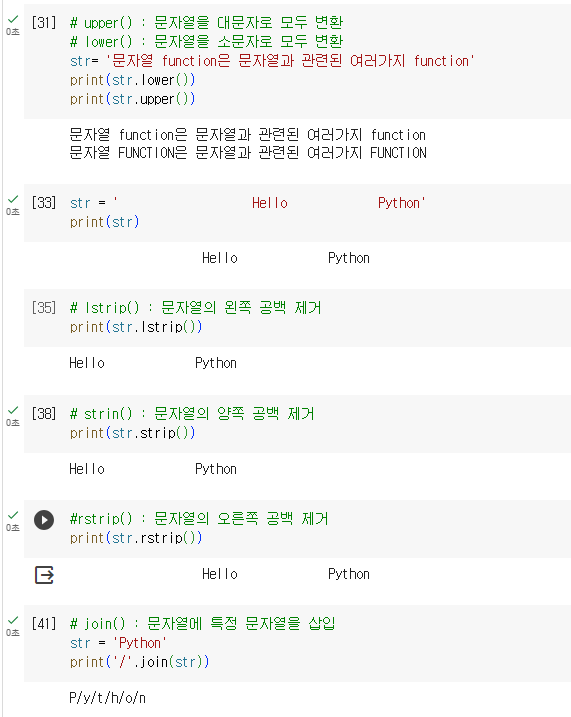
Task: Select the [33] execution count label
Action: (44, 203)
